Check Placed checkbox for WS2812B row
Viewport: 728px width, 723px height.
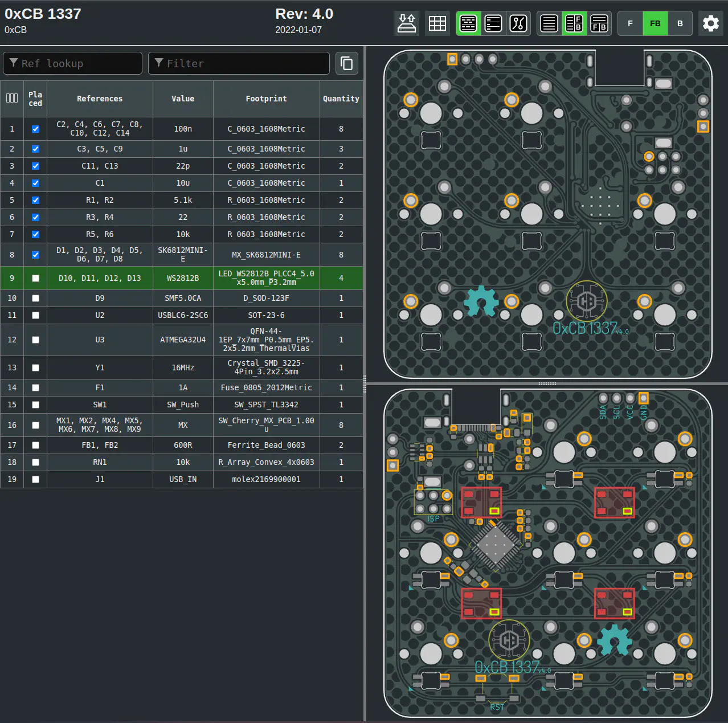pyautogui.click(x=35, y=278)
